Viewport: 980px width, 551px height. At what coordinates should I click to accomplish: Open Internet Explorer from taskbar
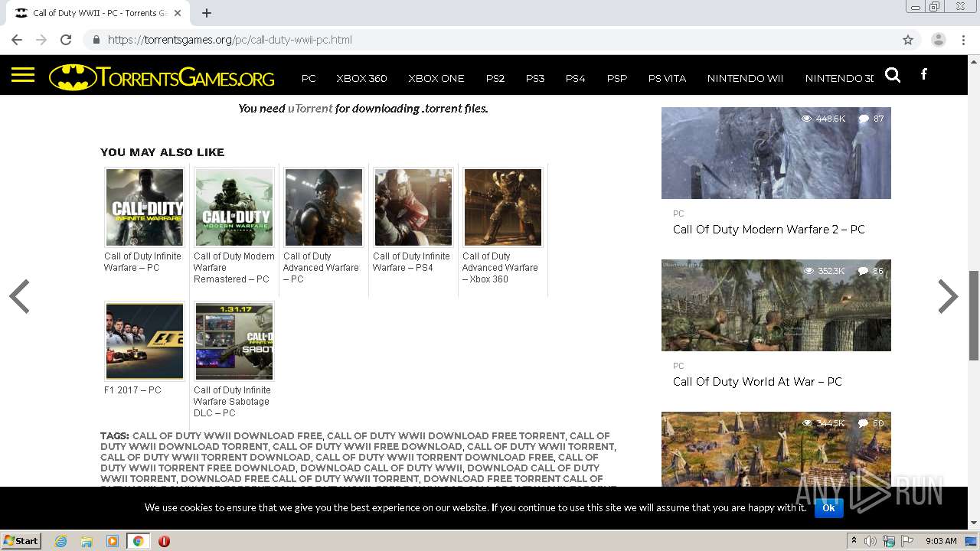(x=61, y=541)
